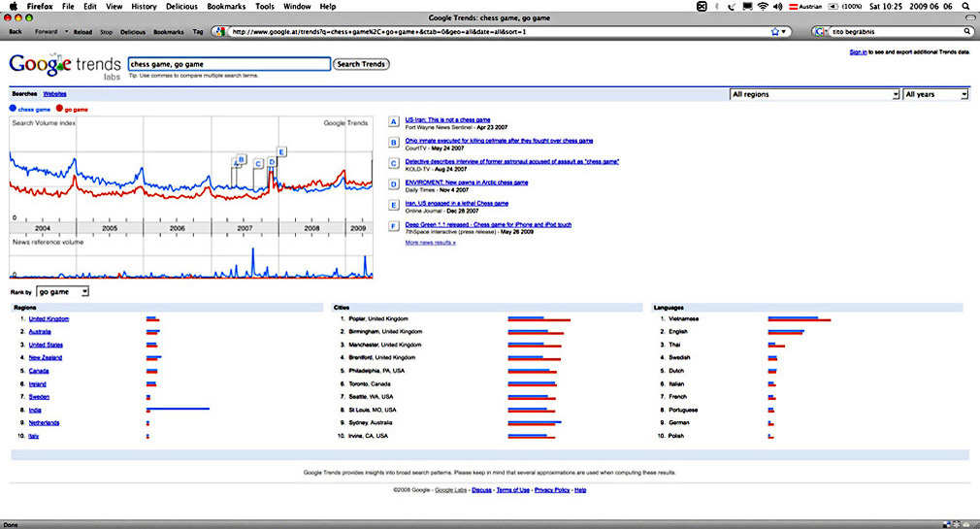Click the Search Trends button

coord(361,64)
